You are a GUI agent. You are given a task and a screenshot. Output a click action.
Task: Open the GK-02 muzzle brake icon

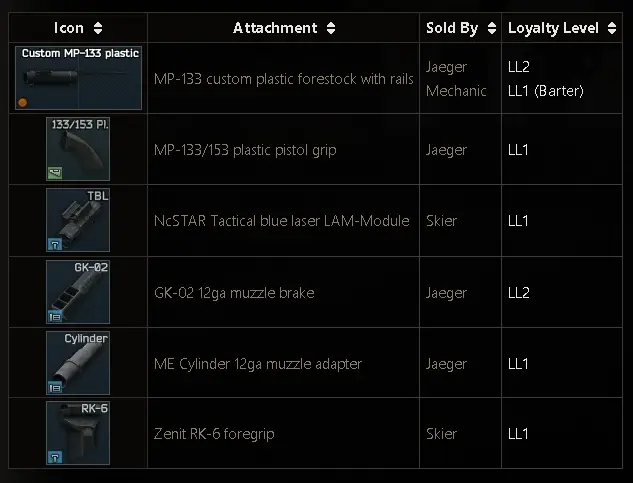(78, 292)
